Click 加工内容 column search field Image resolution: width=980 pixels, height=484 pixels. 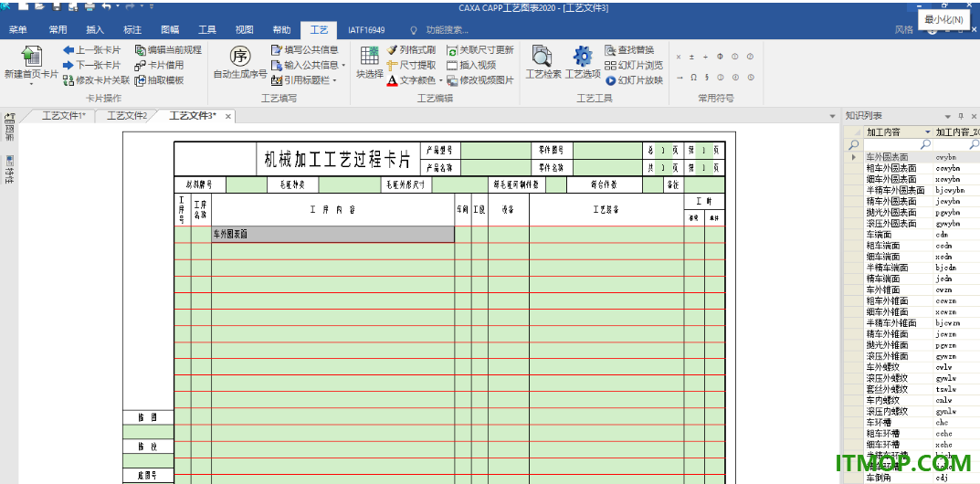point(898,144)
